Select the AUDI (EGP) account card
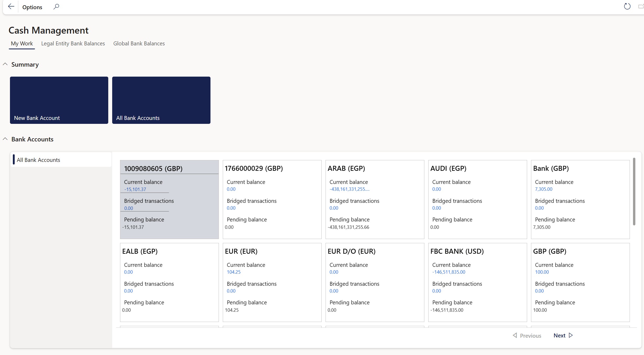The height and width of the screenshot is (355, 644). click(x=478, y=199)
